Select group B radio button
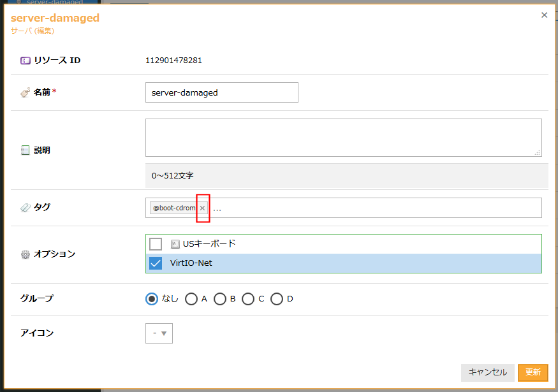Viewport: 558px width, 392px height. (x=220, y=299)
